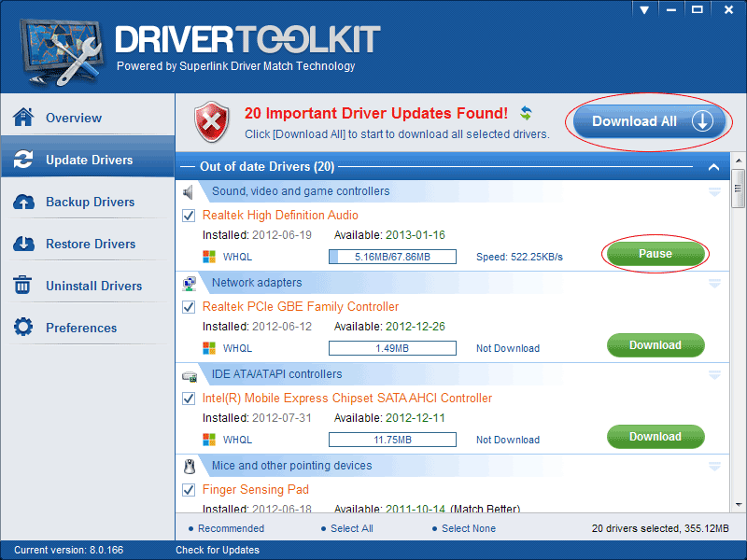This screenshot has height=560, width=747.
Task: Click the Restore Drivers cloud download icon
Action: [23, 244]
